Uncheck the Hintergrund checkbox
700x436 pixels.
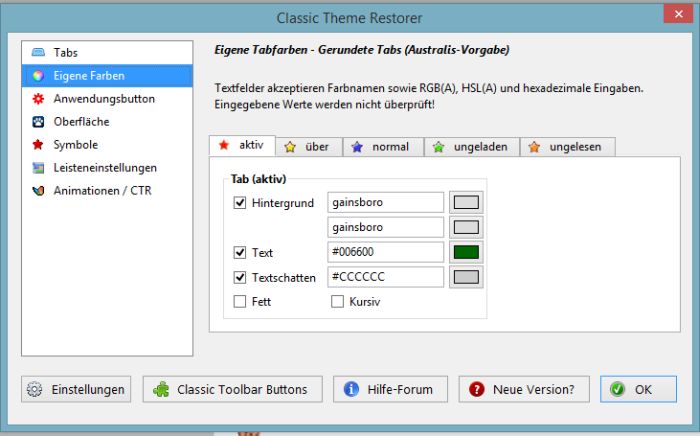[x=240, y=203]
